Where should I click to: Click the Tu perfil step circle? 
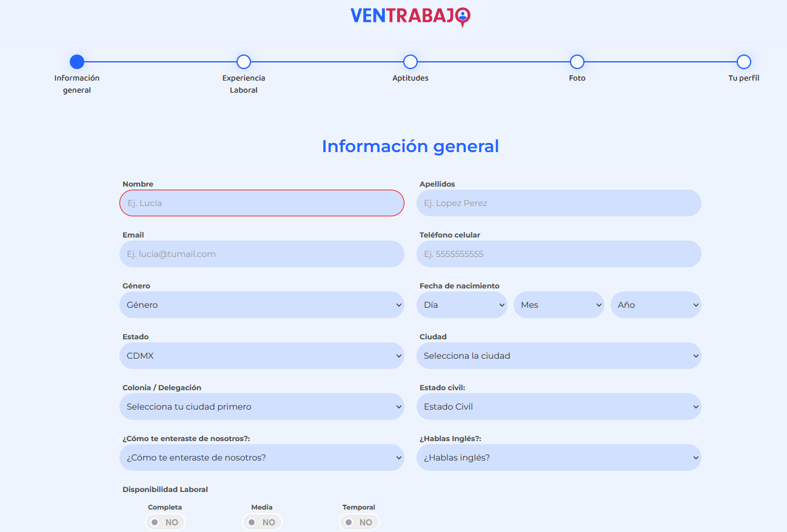tap(744, 62)
